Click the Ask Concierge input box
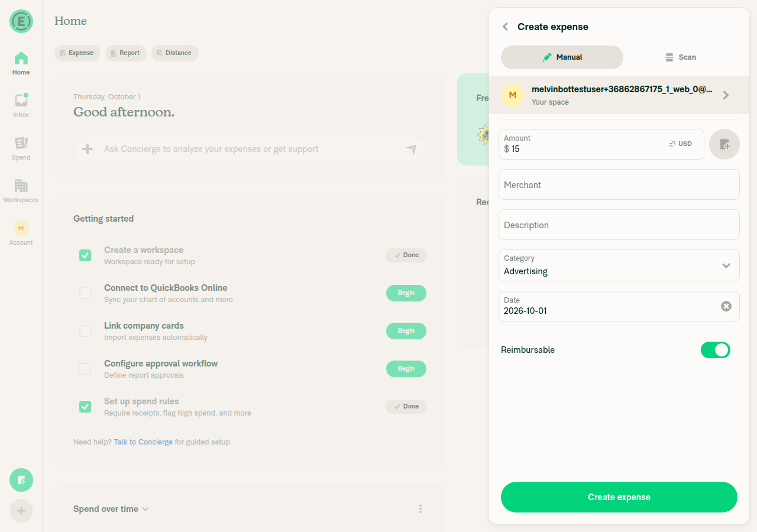The height and width of the screenshot is (532, 757). tap(250, 149)
